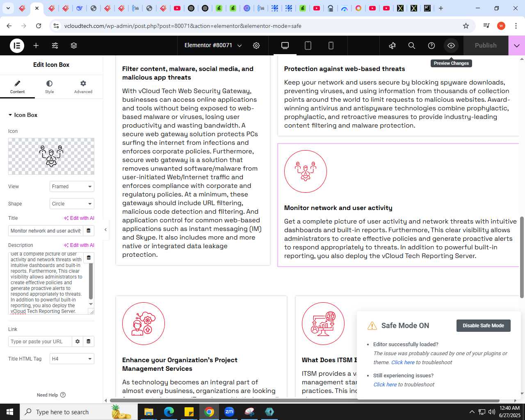Screen dimensions: 525x420
Task: Switch to the Advanced tab
Action: tap(83, 87)
